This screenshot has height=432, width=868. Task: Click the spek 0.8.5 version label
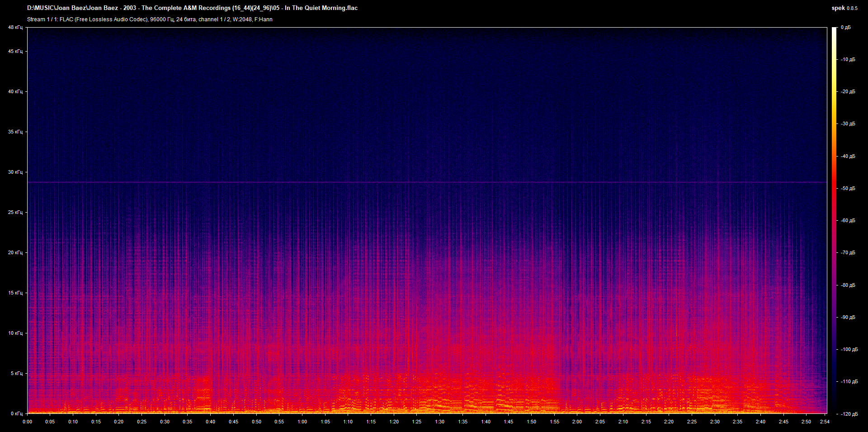(x=844, y=8)
